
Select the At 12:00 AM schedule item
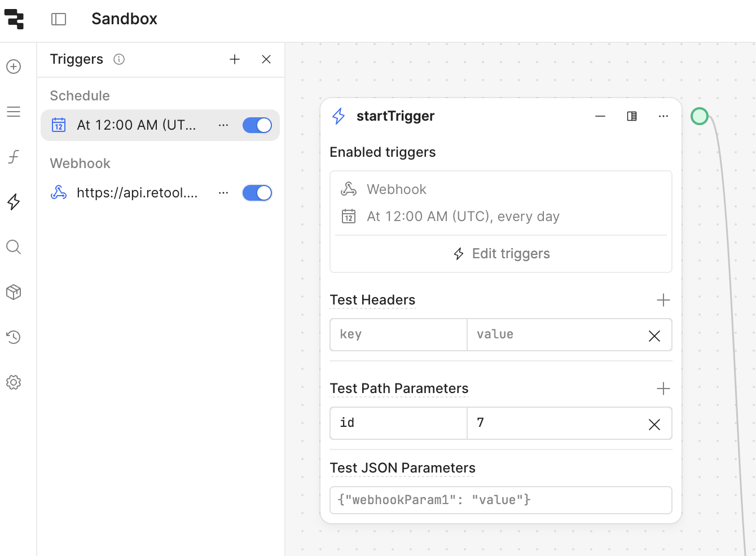pyautogui.click(x=137, y=125)
